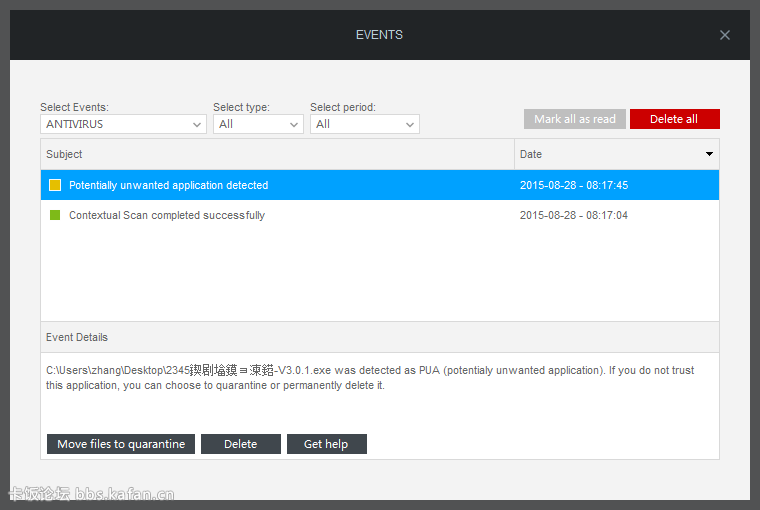Viewport: 760px width, 510px height.
Task: Open the Select type dropdown
Action: pos(258,124)
